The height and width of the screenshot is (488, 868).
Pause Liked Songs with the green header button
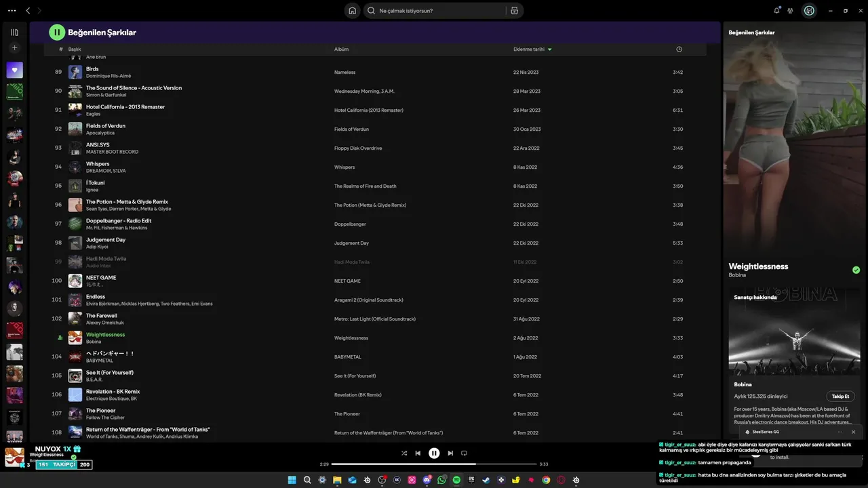(57, 32)
